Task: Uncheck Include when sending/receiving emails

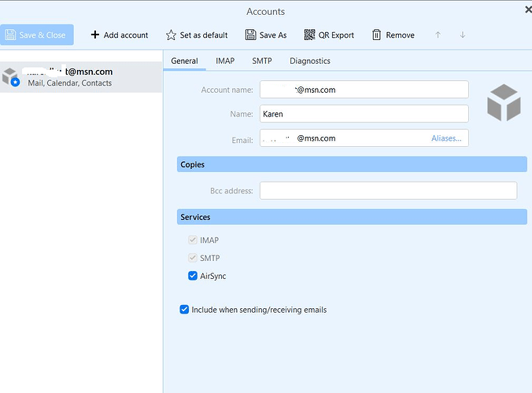Action: point(184,310)
